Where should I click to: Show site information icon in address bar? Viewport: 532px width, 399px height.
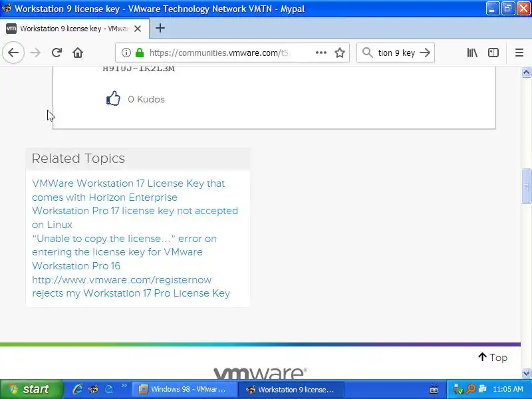click(126, 53)
